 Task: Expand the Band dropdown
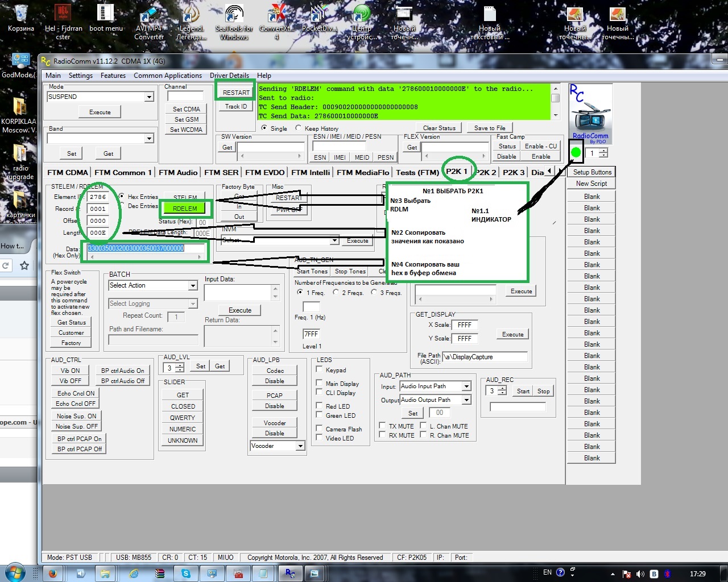pos(149,139)
